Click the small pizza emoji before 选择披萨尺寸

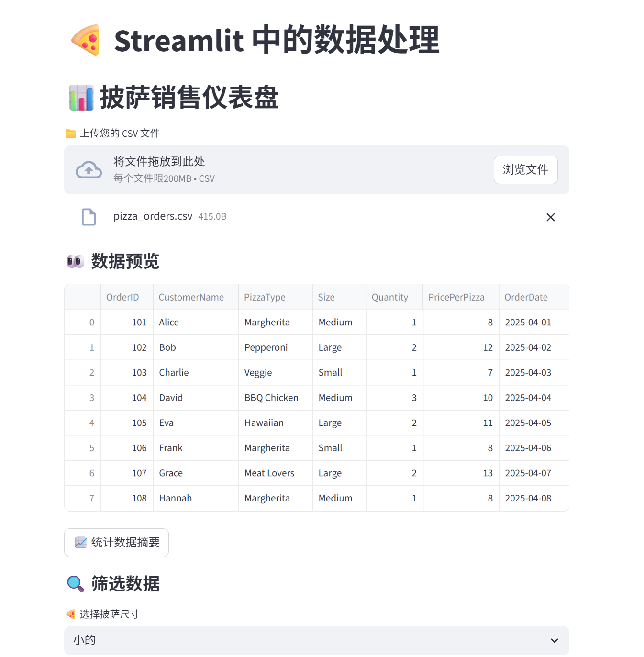tap(71, 614)
